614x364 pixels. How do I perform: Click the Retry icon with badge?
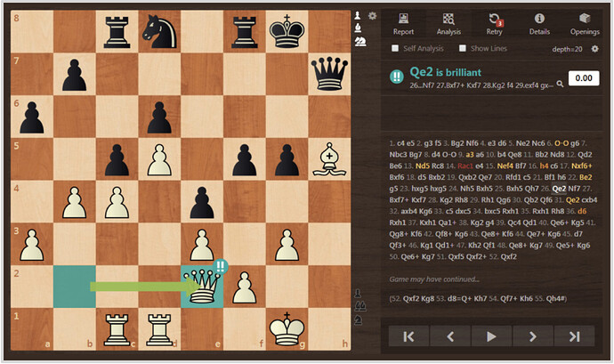pyautogui.click(x=494, y=23)
